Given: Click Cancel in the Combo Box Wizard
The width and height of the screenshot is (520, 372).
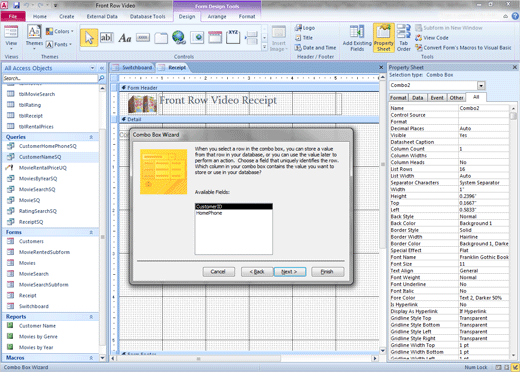Looking at the screenshot, I should (x=218, y=272).
